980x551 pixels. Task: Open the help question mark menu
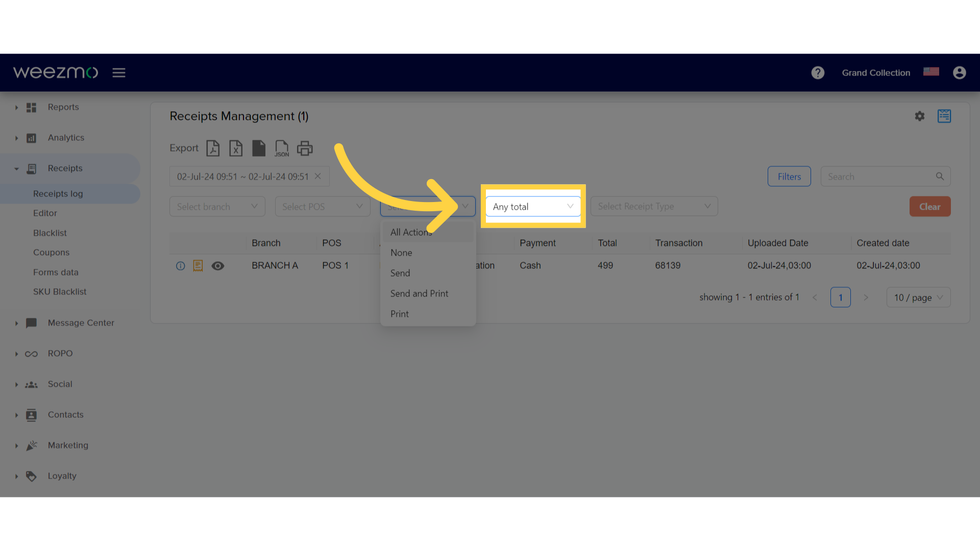coord(818,72)
